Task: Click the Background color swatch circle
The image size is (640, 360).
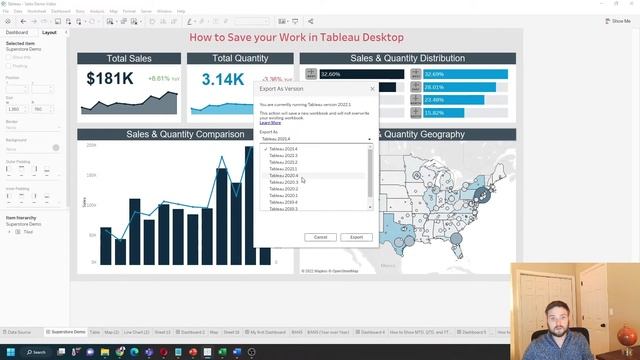Action: coord(56,148)
